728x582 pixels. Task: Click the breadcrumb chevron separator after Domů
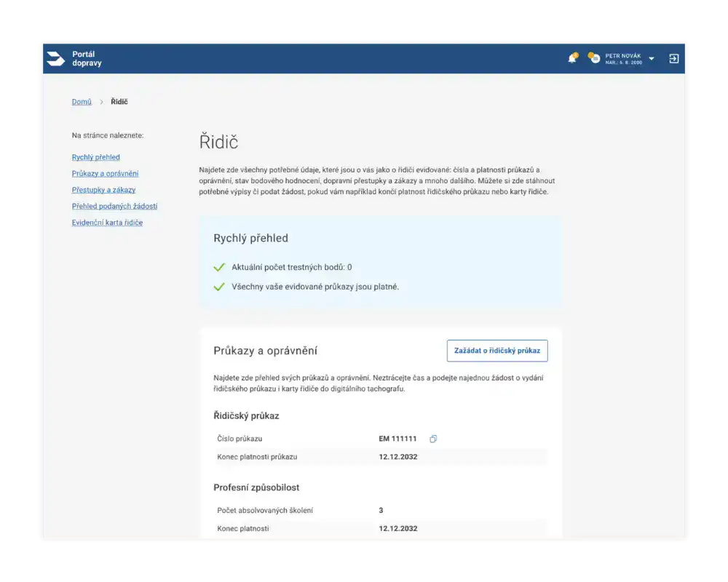[x=101, y=102]
